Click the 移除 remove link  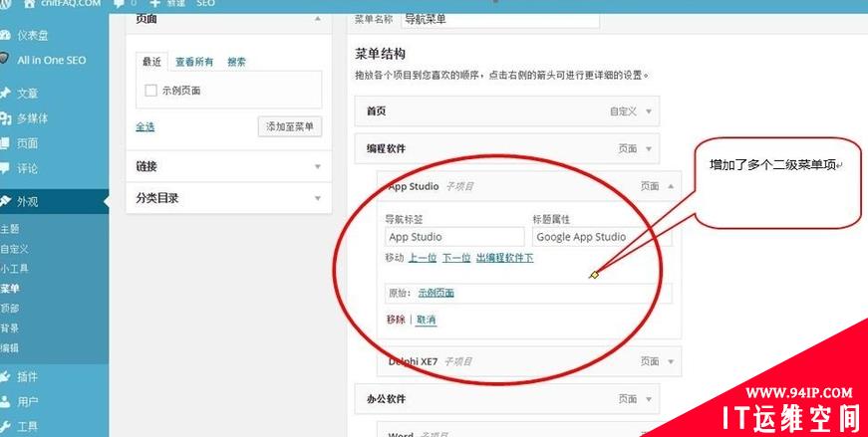coord(396,320)
